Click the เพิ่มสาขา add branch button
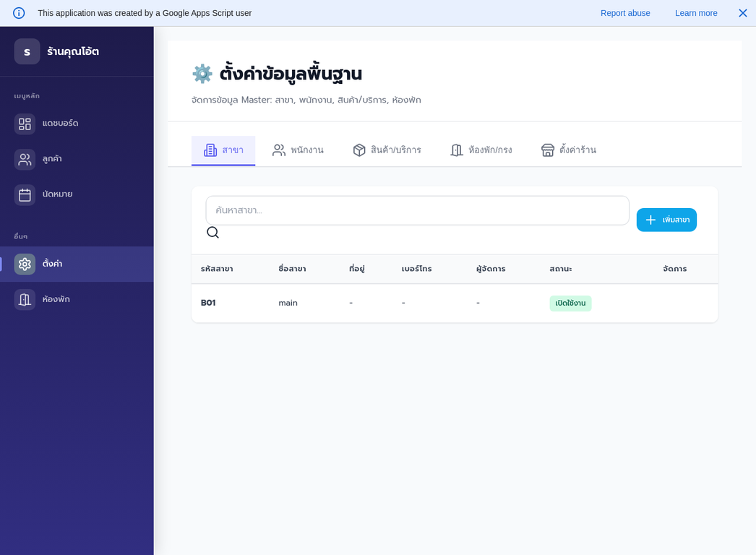 tap(666, 220)
